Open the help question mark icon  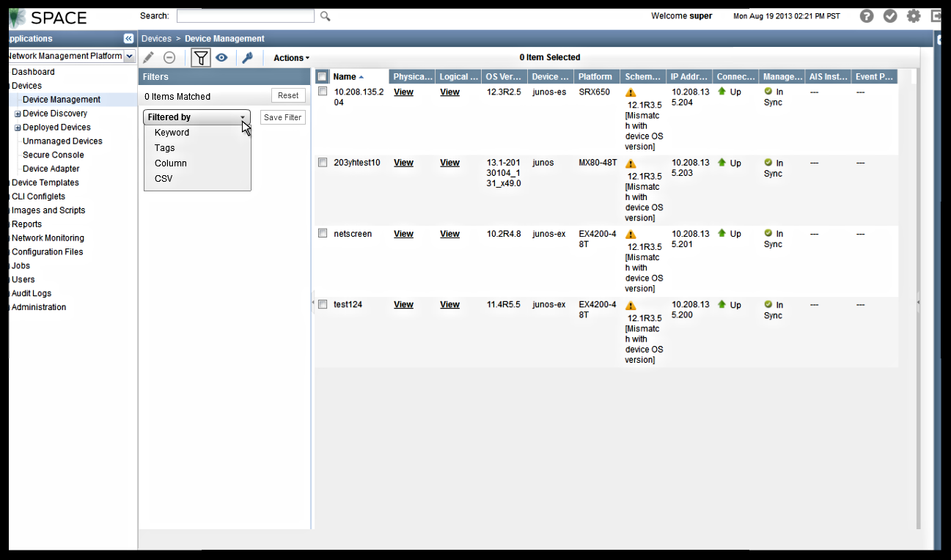tap(867, 15)
